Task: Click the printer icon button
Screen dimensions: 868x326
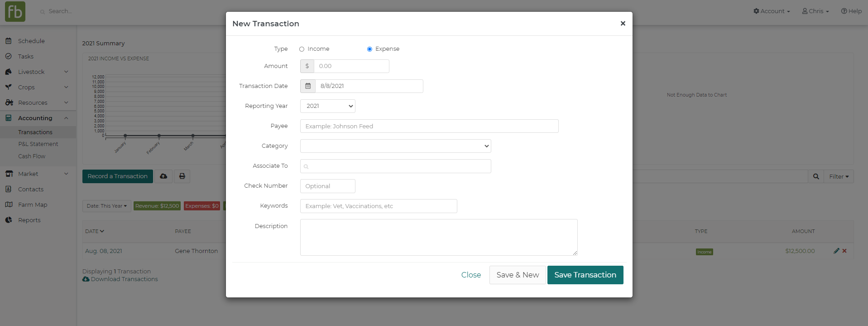Action: pos(182,176)
